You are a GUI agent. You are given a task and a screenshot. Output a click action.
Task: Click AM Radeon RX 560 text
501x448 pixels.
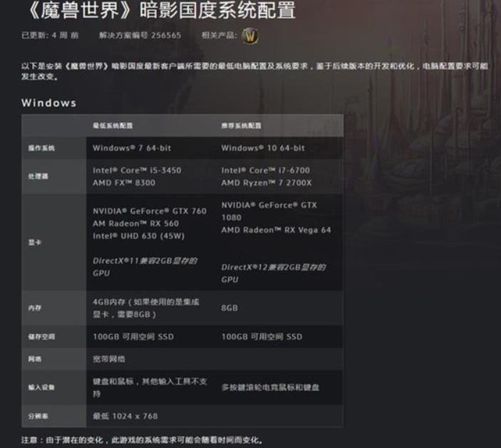pos(136,224)
